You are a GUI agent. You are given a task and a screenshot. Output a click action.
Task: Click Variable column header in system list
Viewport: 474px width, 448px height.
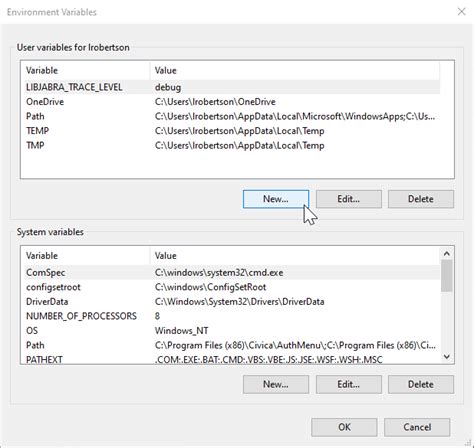click(86, 256)
